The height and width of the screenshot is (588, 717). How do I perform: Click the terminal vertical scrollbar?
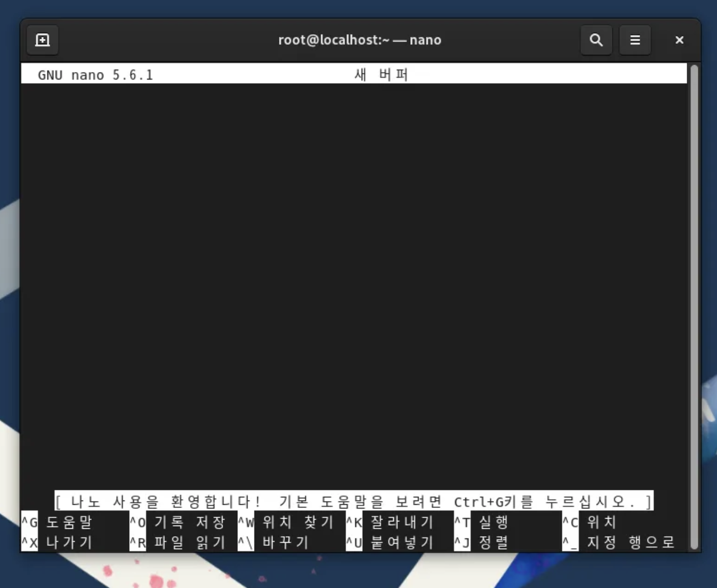pyautogui.click(x=694, y=307)
